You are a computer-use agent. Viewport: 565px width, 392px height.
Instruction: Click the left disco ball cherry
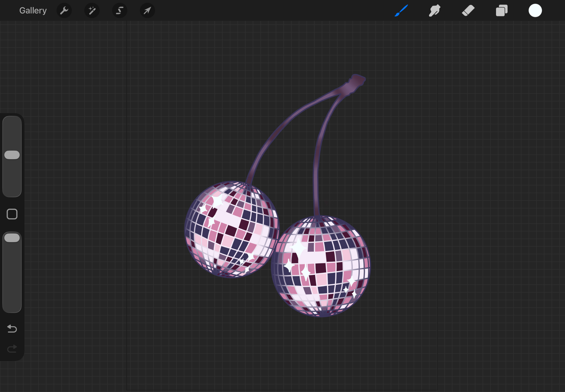[232, 229]
